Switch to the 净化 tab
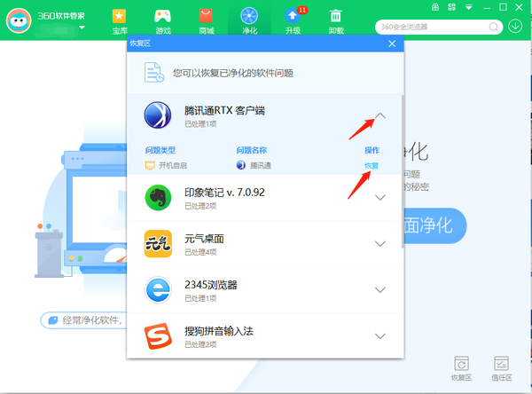This screenshot has height=394, width=532. (x=249, y=20)
